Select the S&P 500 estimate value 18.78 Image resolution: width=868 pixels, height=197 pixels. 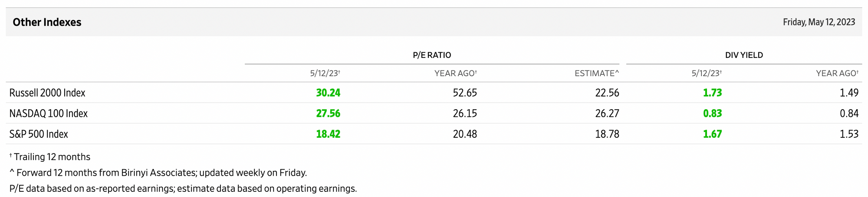coord(607,134)
